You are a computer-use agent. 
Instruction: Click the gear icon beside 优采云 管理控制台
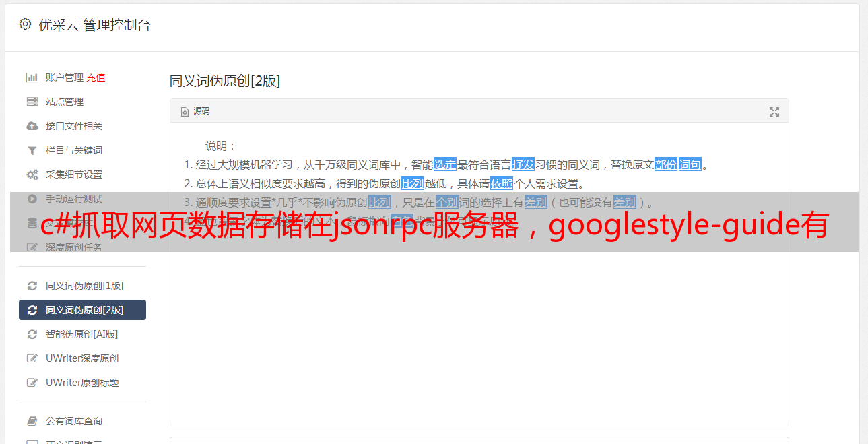(x=25, y=24)
